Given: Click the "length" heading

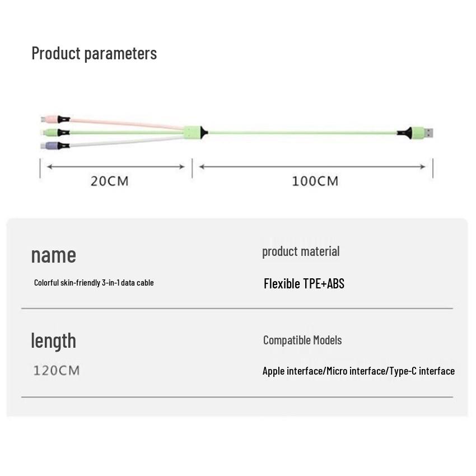Looking at the screenshot, I should 53,340.
